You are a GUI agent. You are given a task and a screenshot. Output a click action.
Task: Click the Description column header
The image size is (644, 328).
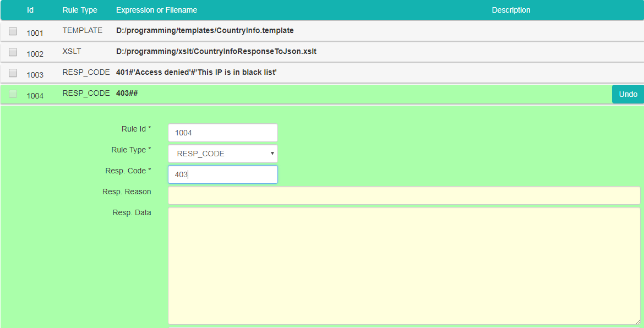click(x=511, y=10)
